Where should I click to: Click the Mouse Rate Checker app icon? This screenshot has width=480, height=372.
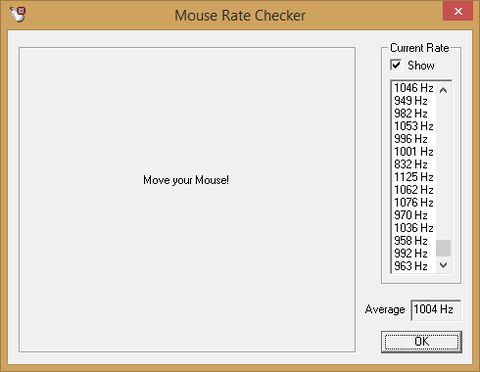click(18, 14)
